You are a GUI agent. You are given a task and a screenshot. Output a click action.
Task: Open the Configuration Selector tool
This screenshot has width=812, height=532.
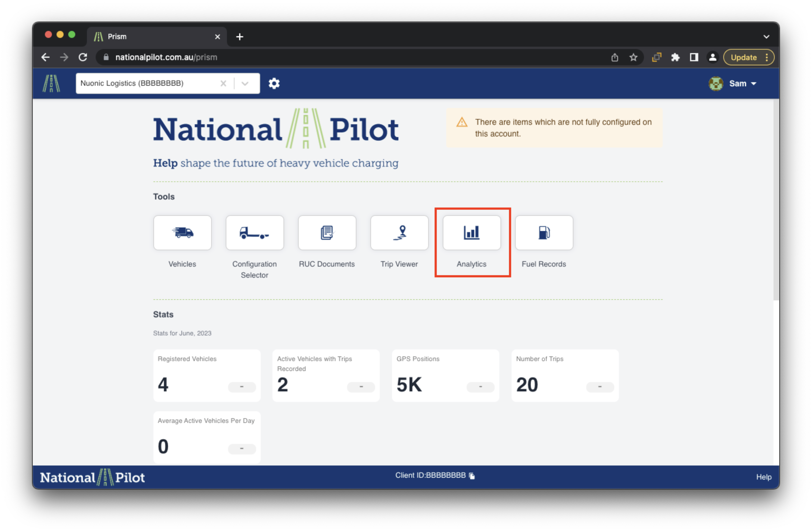[x=255, y=233]
